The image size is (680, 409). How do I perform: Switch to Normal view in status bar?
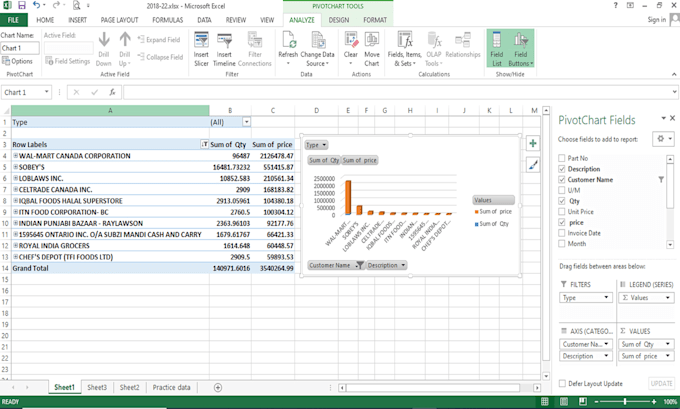pos(545,402)
